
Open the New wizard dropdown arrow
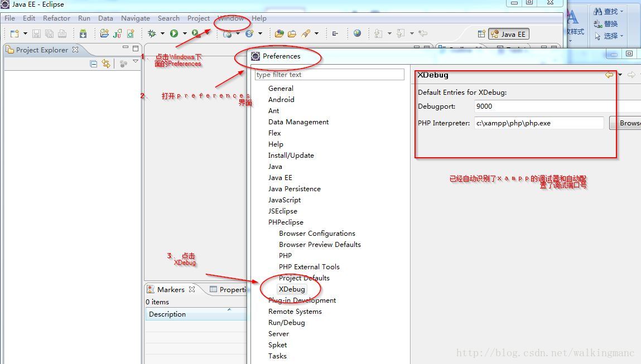coord(25,33)
